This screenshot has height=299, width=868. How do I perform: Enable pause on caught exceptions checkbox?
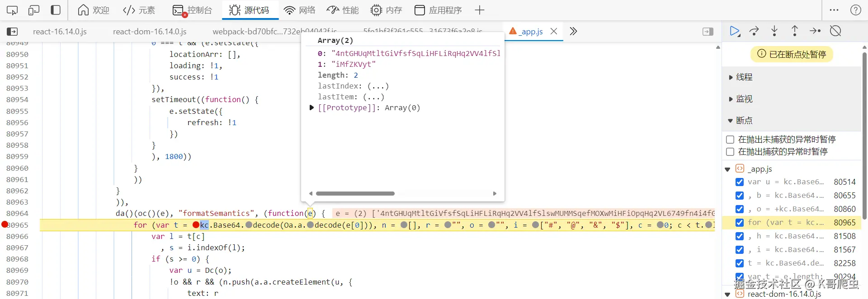(x=730, y=152)
